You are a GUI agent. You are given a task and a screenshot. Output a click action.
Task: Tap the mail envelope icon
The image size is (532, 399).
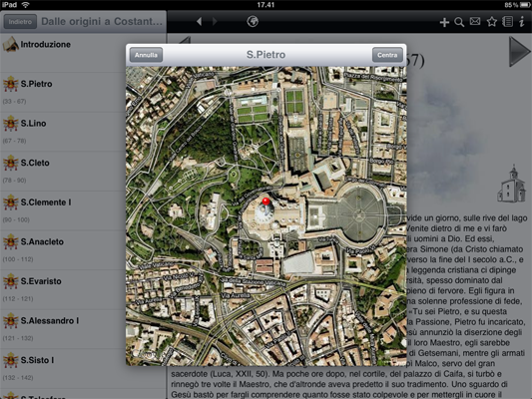(x=475, y=22)
